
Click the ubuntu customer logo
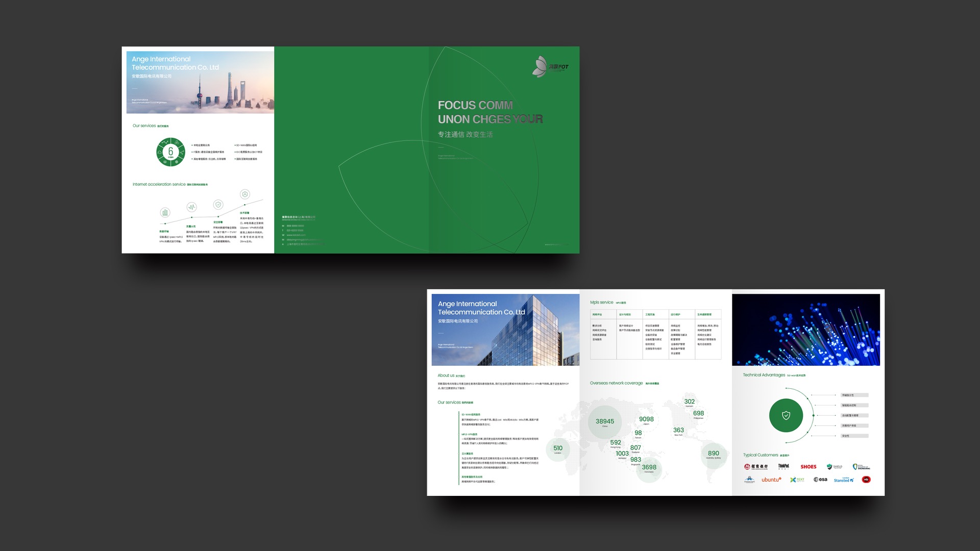coord(771,480)
